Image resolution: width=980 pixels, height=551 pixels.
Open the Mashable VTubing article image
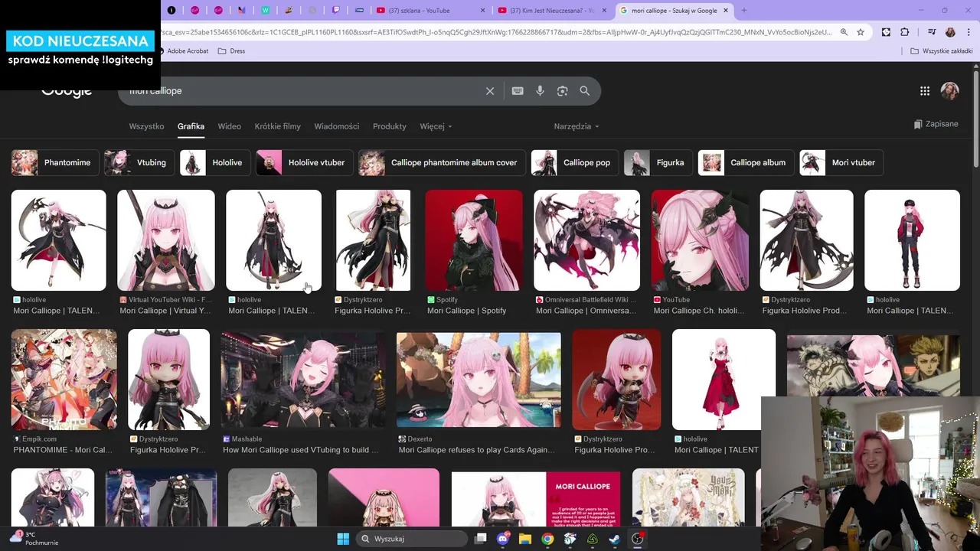coord(303,380)
